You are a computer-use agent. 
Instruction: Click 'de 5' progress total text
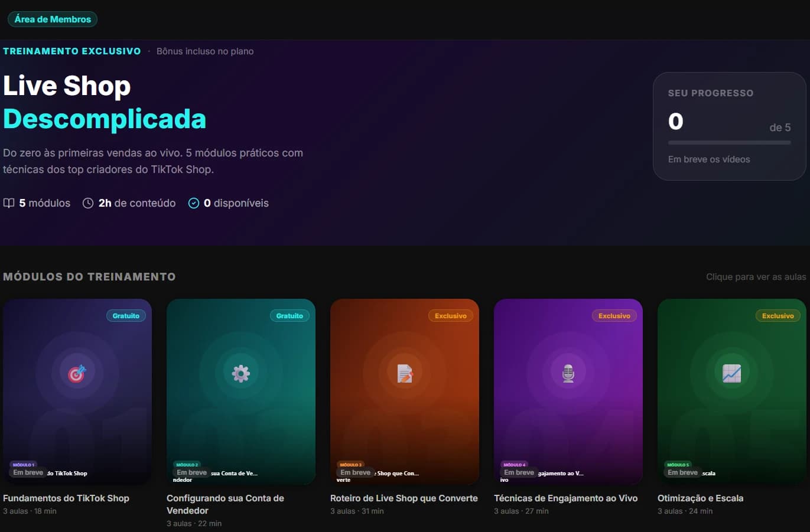(780, 128)
